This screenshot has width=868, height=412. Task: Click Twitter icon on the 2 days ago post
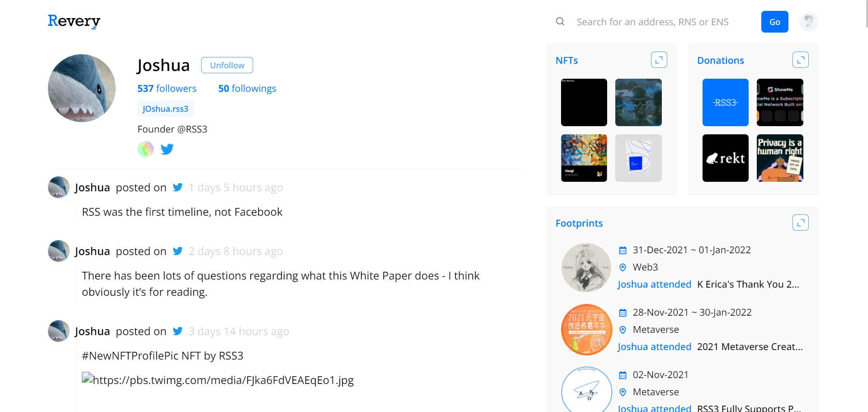coord(178,251)
